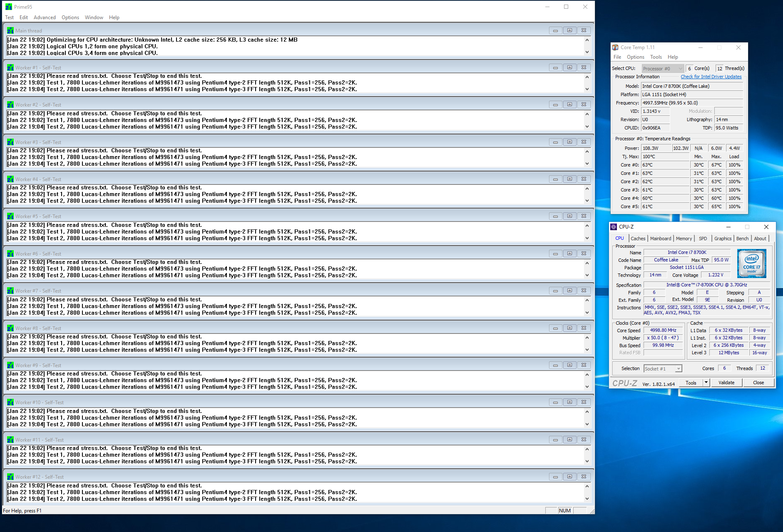Click the CPU-Z app icon in title bar
This screenshot has width=783, height=532.
(614, 227)
